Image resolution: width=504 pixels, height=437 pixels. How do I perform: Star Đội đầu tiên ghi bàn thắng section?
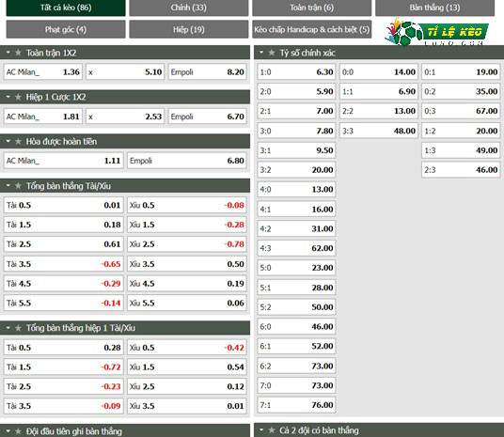click(x=18, y=431)
